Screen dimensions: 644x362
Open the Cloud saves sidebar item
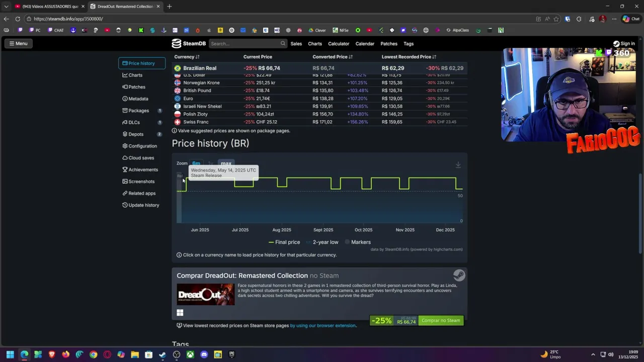138,158
